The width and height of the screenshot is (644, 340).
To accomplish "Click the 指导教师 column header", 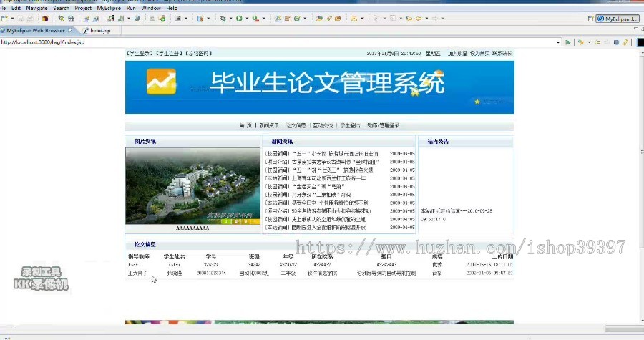I will [139, 257].
